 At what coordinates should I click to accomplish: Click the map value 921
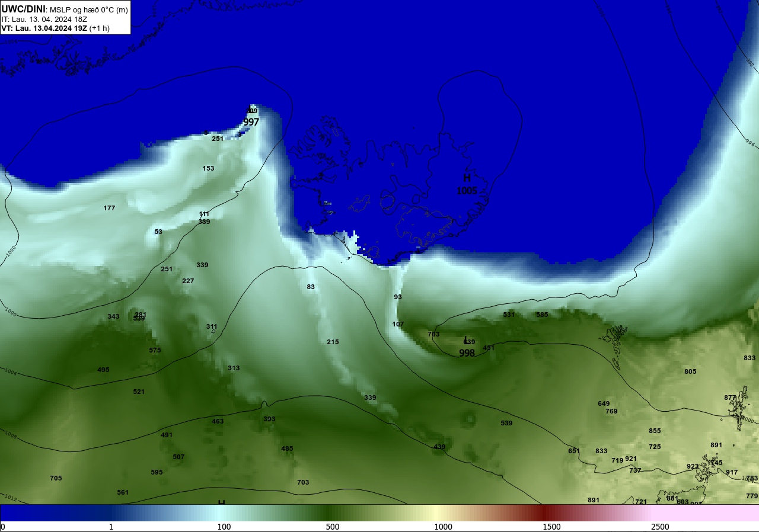[631, 459]
